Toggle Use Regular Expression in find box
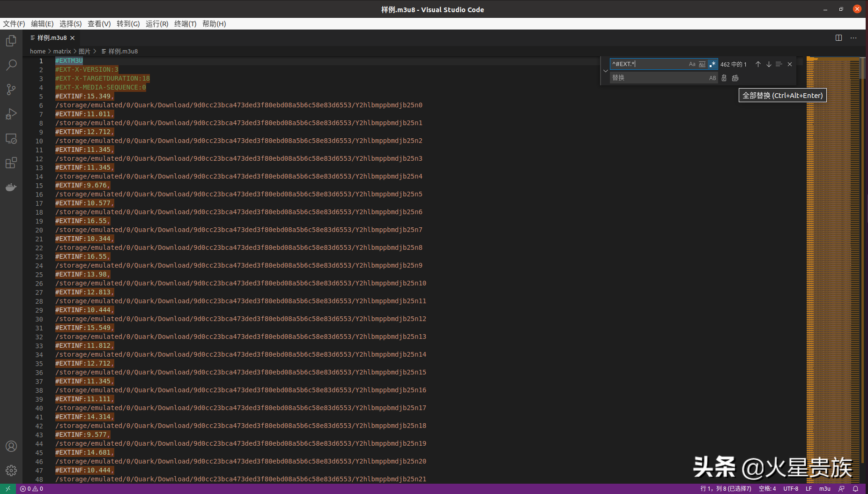This screenshot has width=868, height=494. pos(712,64)
